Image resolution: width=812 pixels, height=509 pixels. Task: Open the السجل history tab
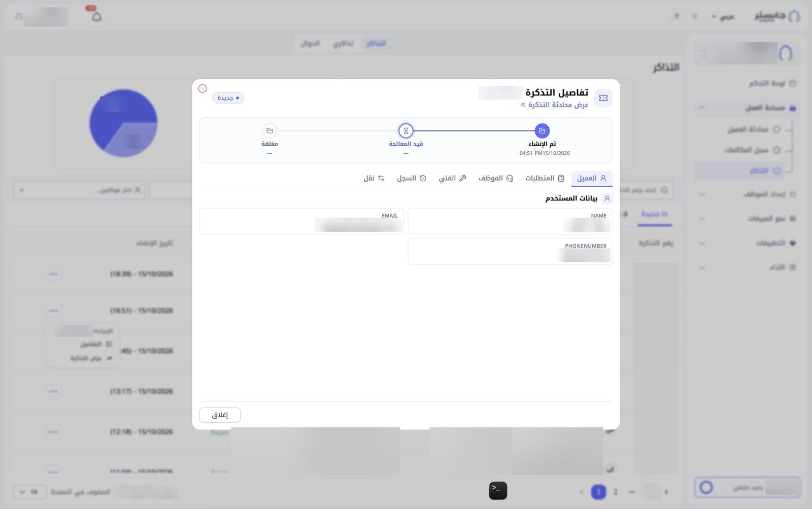tap(412, 178)
